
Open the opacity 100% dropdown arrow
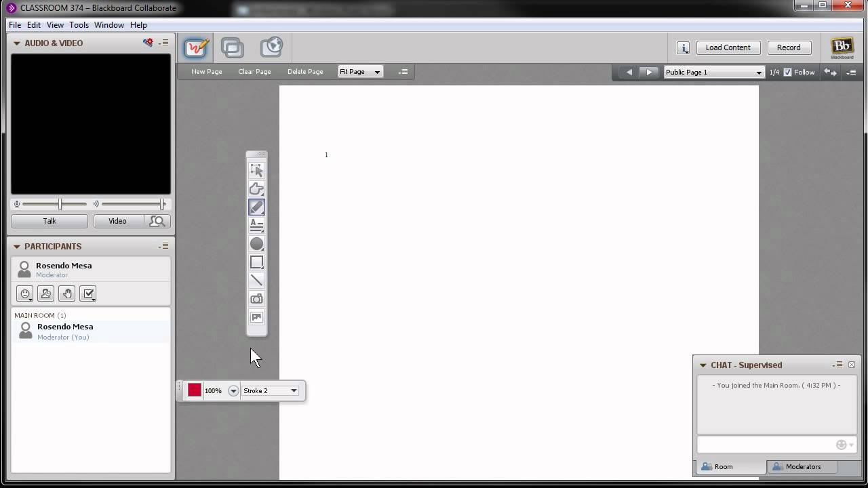[233, 390]
